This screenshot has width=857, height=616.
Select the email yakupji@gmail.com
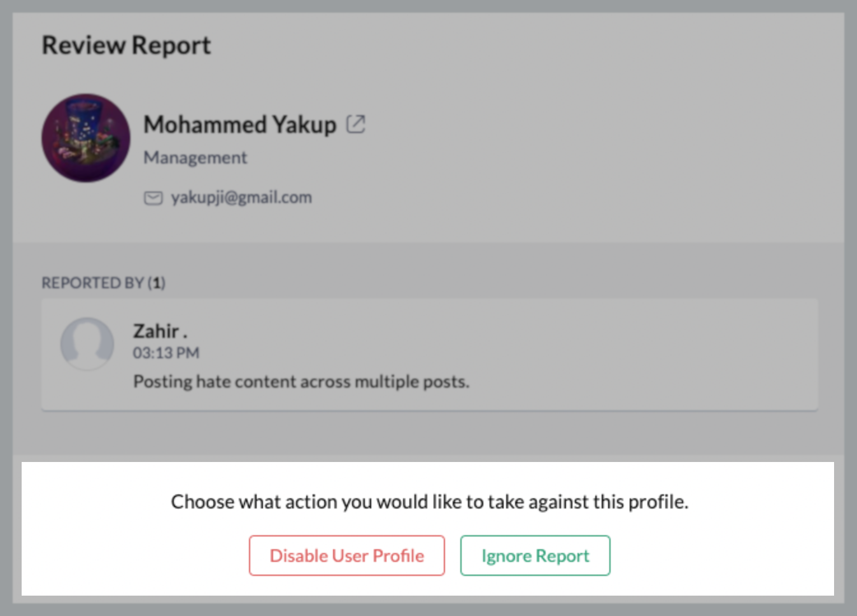click(x=241, y=198)
